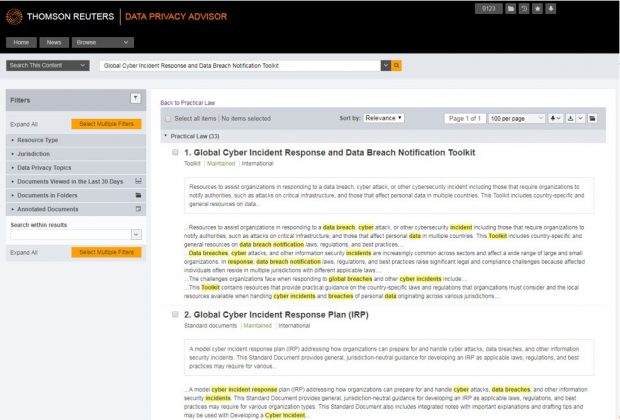Open the 100 per page dropdown
Image resolution: width=620 pixels, height=420 pixels.
[x=512, y=118]
